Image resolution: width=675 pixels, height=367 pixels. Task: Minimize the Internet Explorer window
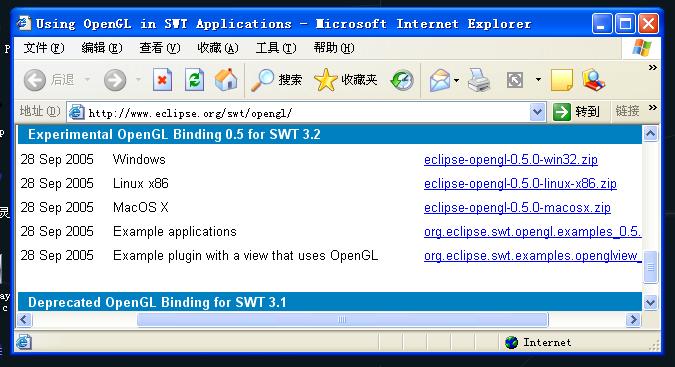tap(602, 23)
